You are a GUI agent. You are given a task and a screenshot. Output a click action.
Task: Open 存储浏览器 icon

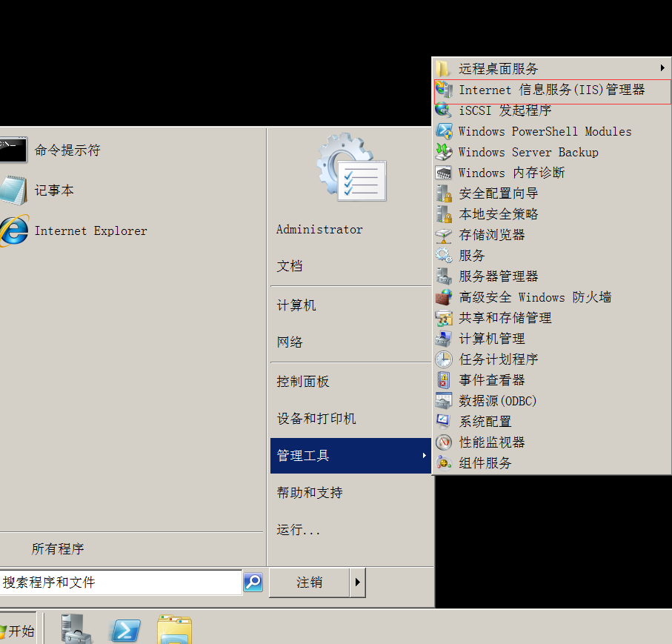[x=444, y=235]
